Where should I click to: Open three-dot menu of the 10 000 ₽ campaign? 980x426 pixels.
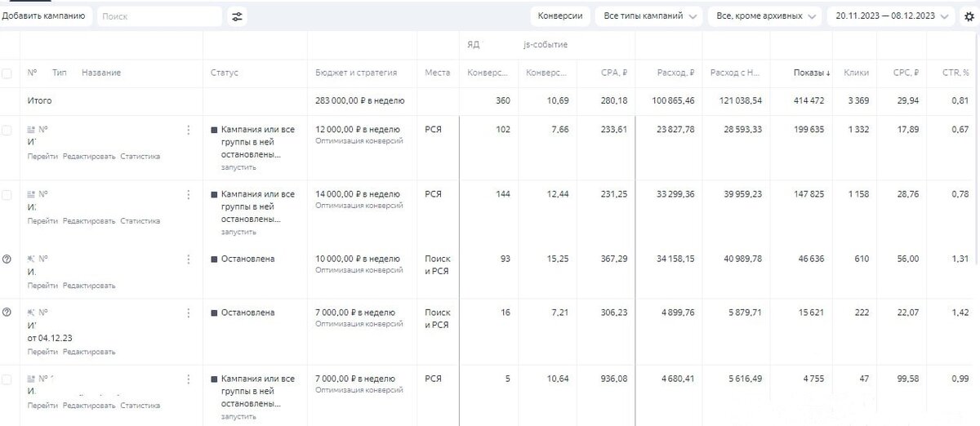coord(189,259)
